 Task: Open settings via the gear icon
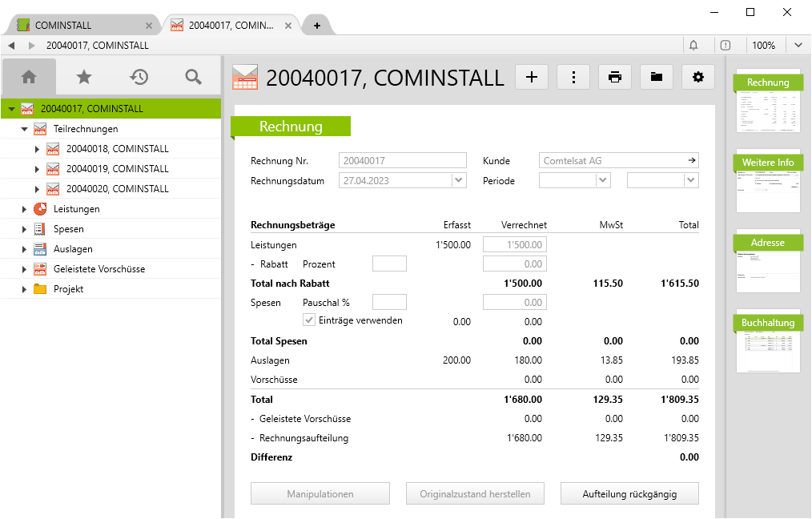(698, 77)
